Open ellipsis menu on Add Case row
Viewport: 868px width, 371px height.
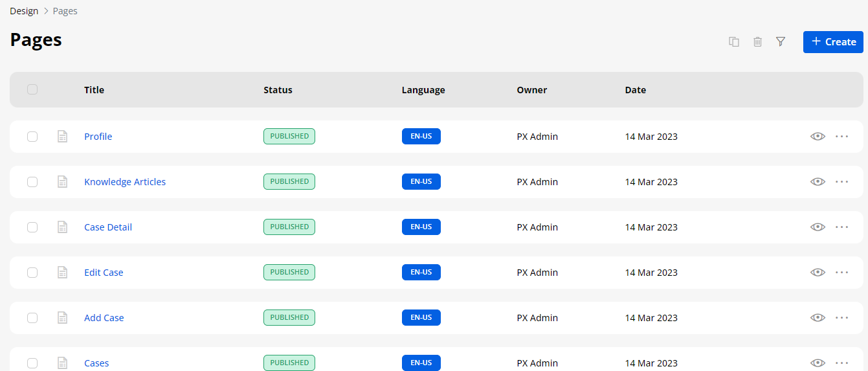[841, 318]
